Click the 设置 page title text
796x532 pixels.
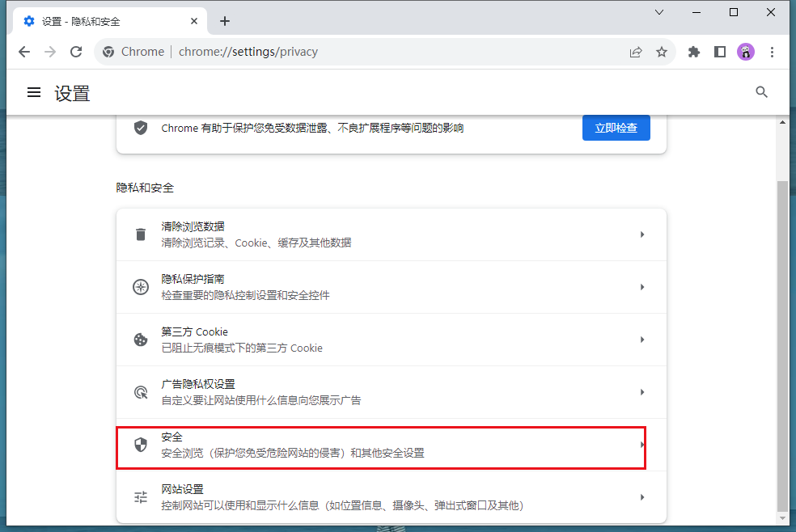click(72, 93)
